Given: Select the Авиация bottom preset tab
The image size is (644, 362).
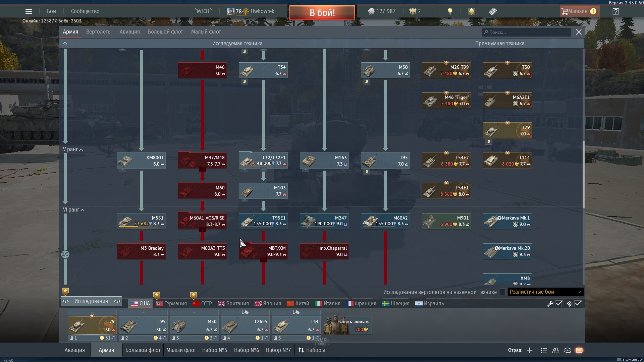Looking at the screenshot, I should pos(75,350).
